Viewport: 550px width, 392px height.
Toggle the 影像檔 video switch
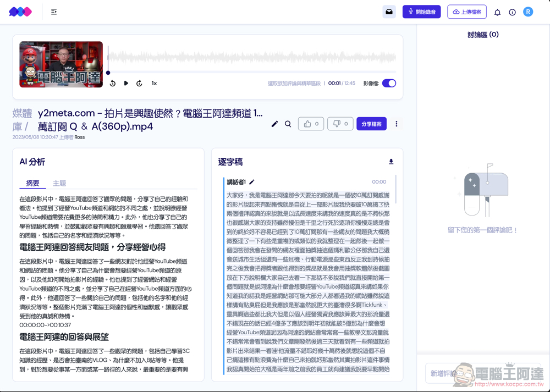389,84
